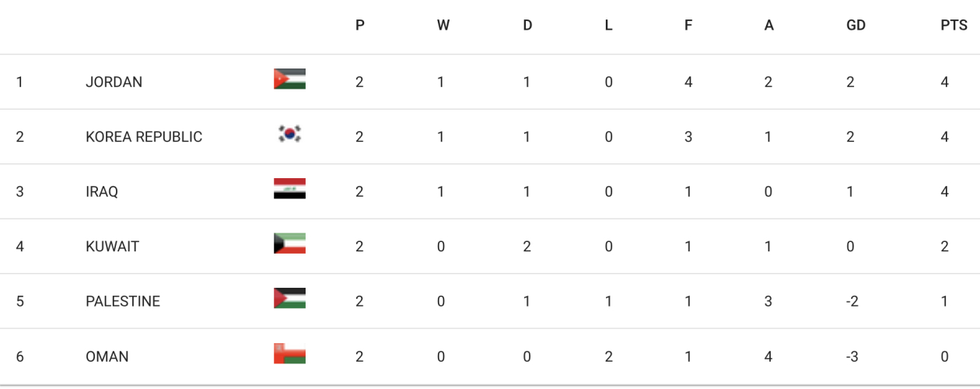Select Oman's goal difference of -3

click(852, 356)
